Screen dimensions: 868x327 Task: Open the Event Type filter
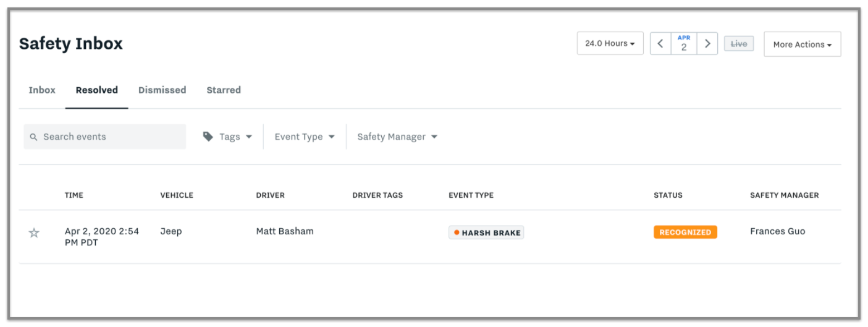click(305, 137)
